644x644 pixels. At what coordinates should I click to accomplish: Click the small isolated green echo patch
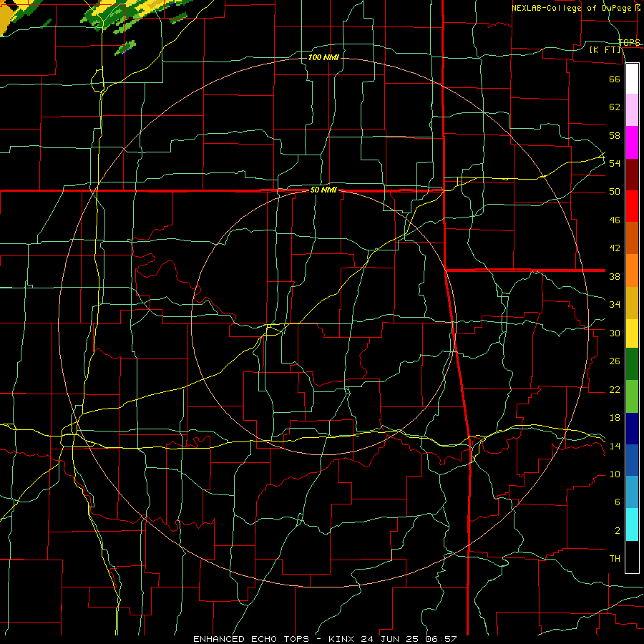(x=125, y=48)
